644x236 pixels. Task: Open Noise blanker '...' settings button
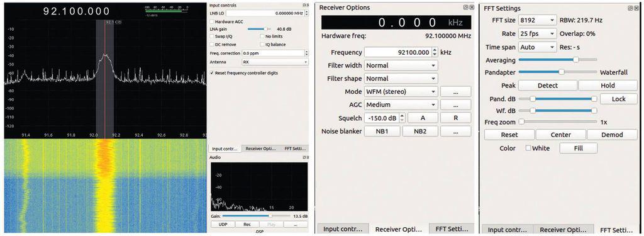[455, 132]
